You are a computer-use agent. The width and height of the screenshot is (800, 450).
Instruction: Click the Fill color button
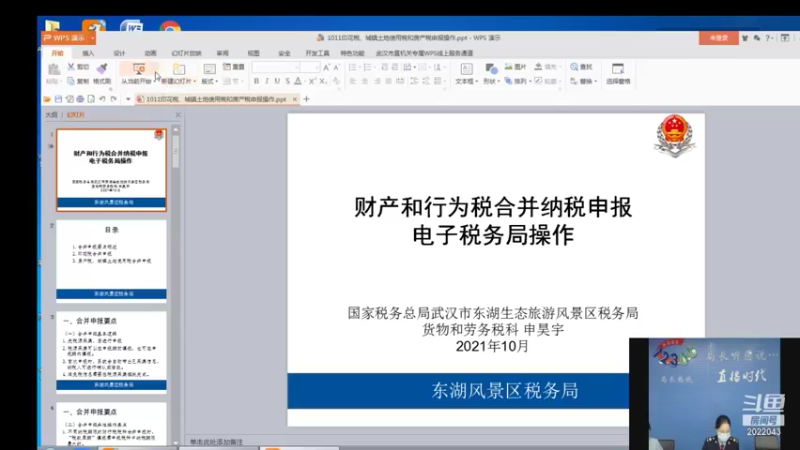pyautogui.click(x=546, y=67)
